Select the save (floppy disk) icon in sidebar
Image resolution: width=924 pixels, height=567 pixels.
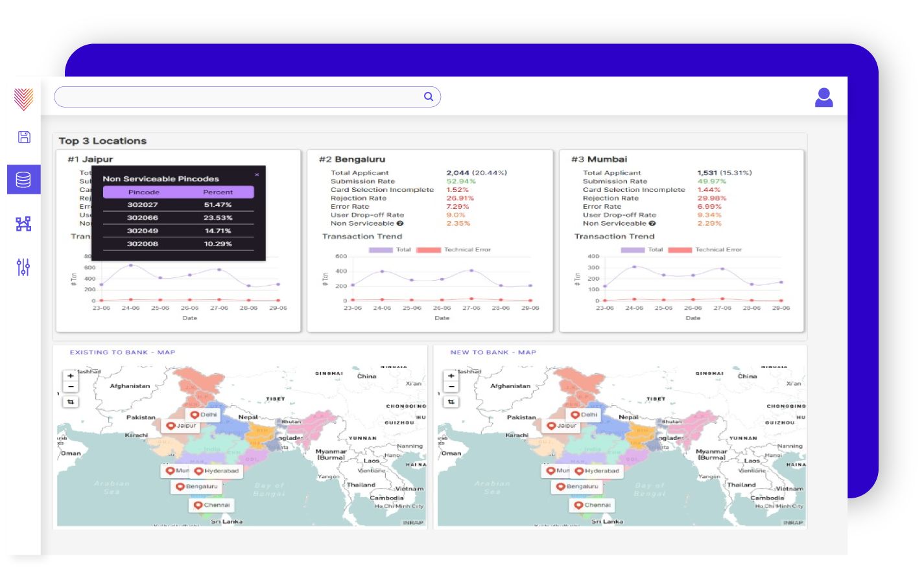point(23,136)
